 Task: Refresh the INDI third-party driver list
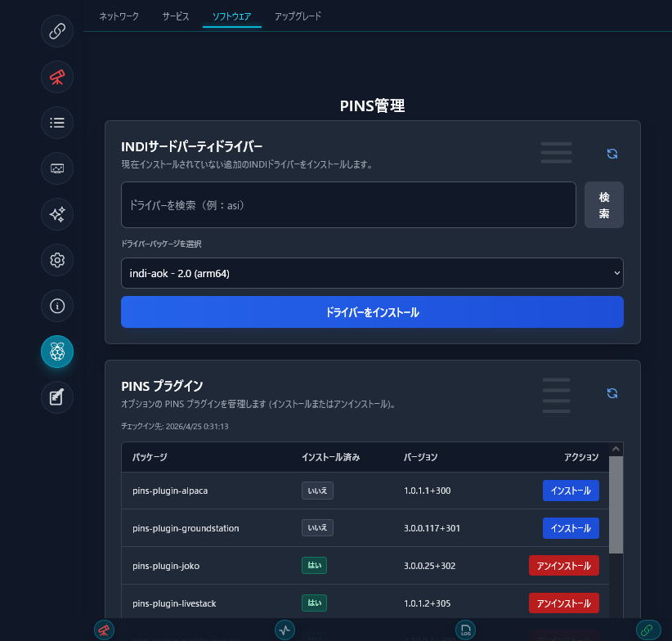pyautogui.click(x=612, y=154)
